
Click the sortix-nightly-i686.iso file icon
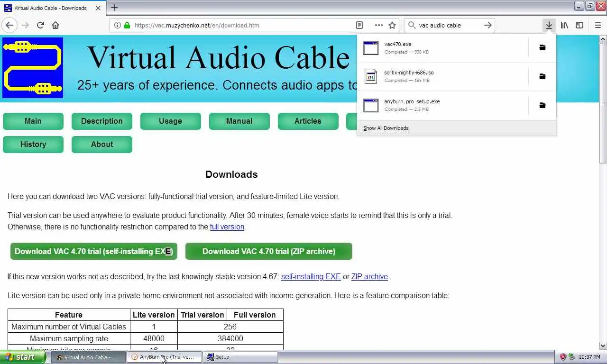[x=371, y=76]
